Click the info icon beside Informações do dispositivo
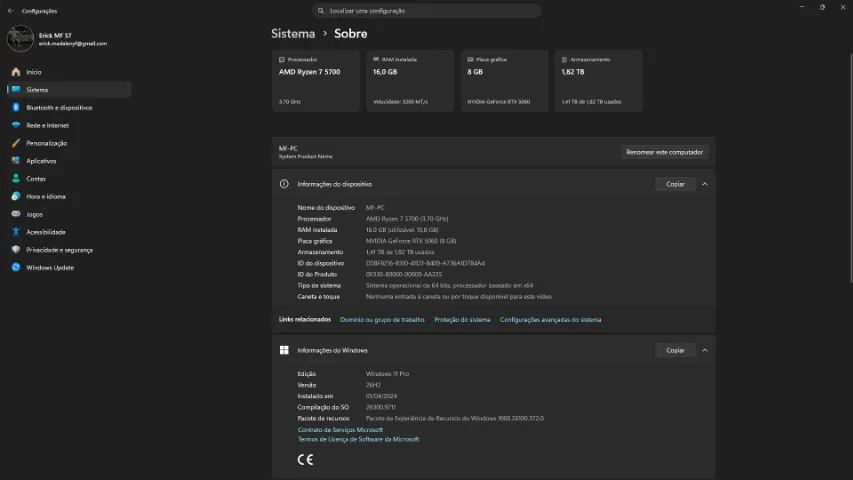This screenshot has height=480, width=853. pyautogui.click(x=284, y=184)
